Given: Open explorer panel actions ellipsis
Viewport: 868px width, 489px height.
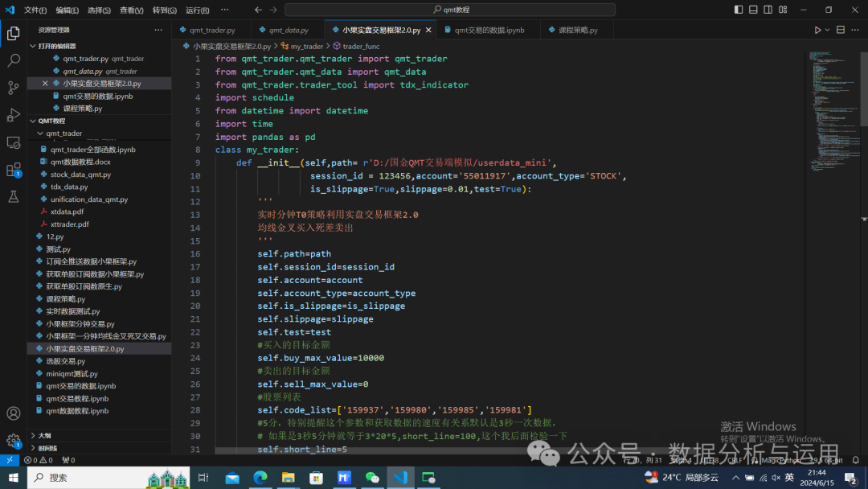Looking at the screenshot, I should tap(158, 30).
